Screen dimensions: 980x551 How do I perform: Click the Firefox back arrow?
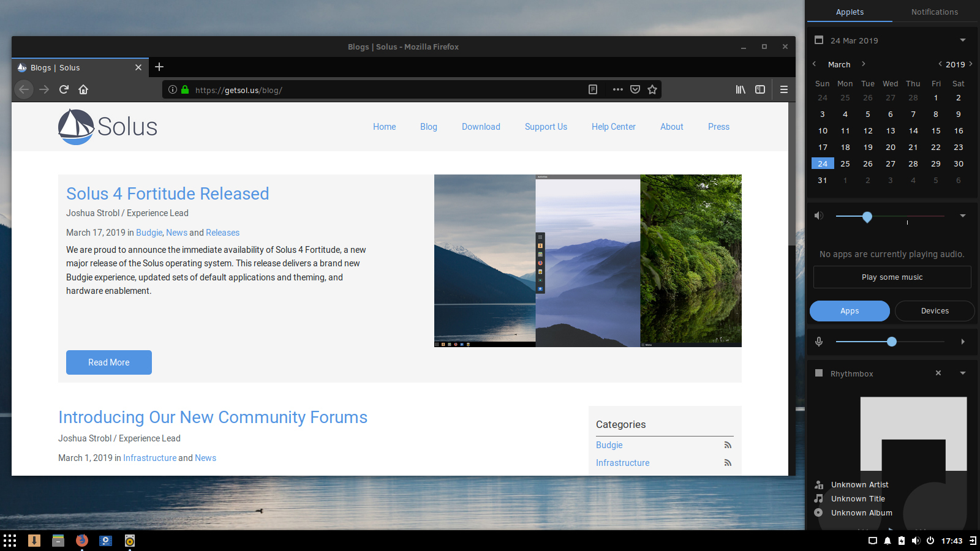tap(24, 89)
